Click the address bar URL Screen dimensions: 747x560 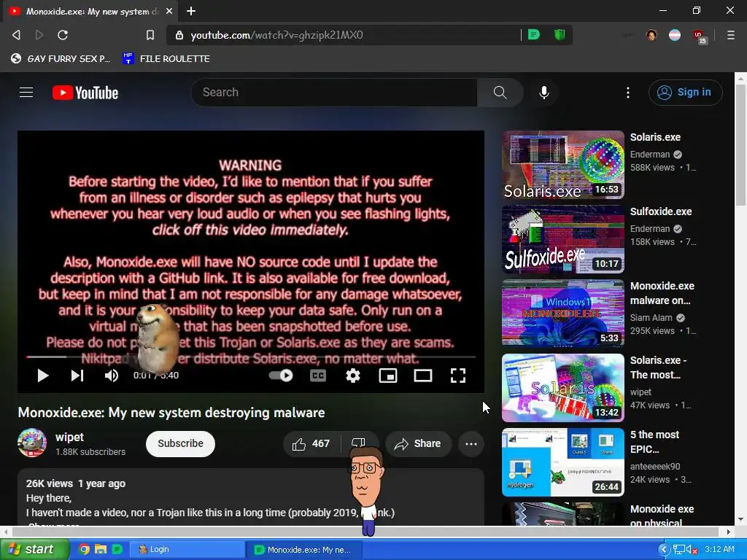[276, 35]
